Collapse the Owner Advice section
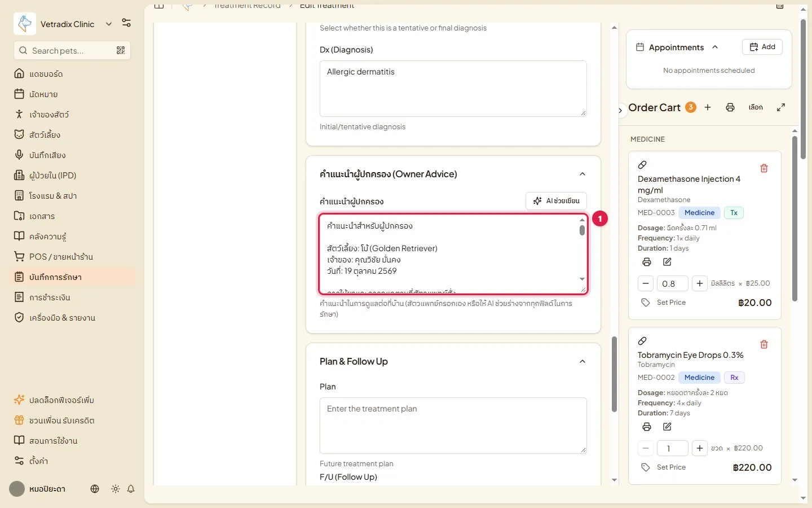The width and height of the screenshot is (812, 508). [582, 174]
